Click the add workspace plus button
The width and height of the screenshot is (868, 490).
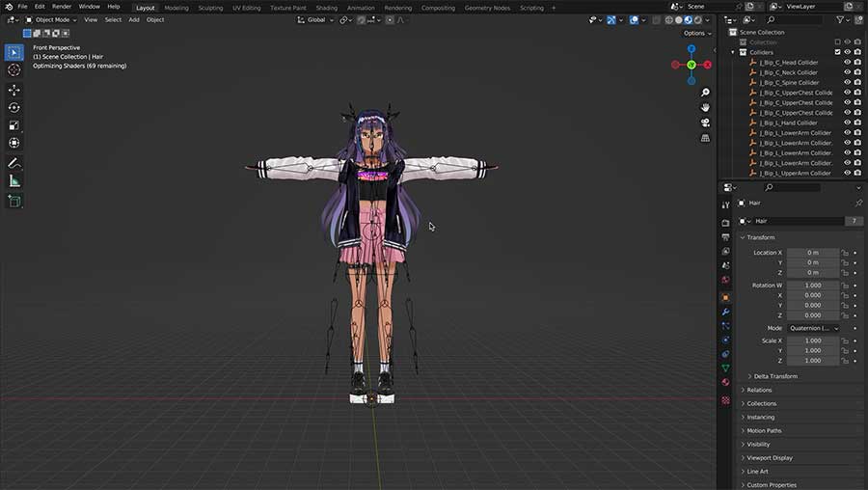point(553,8)
